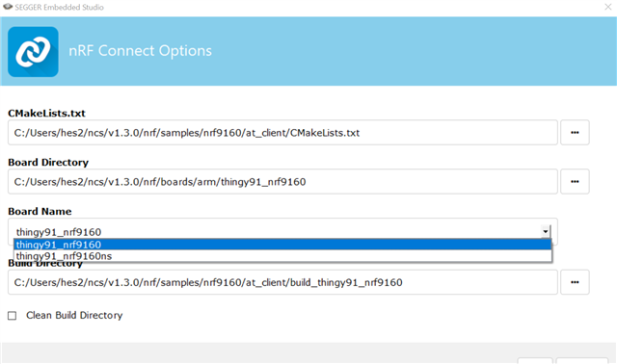Click the Build Directory path input field

[x=282, y=282]
